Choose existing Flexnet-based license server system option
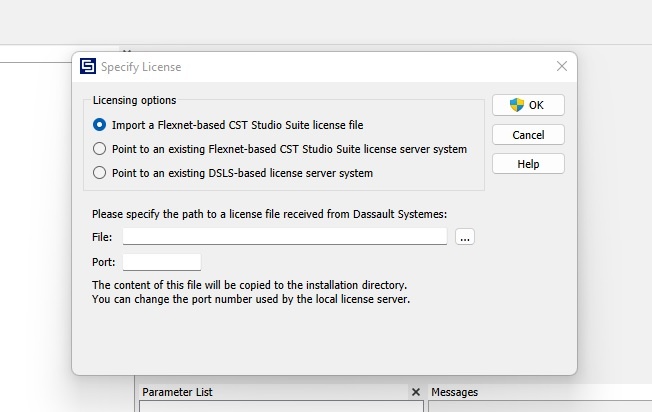The image size is (652, 412). [x=99, y=149]
